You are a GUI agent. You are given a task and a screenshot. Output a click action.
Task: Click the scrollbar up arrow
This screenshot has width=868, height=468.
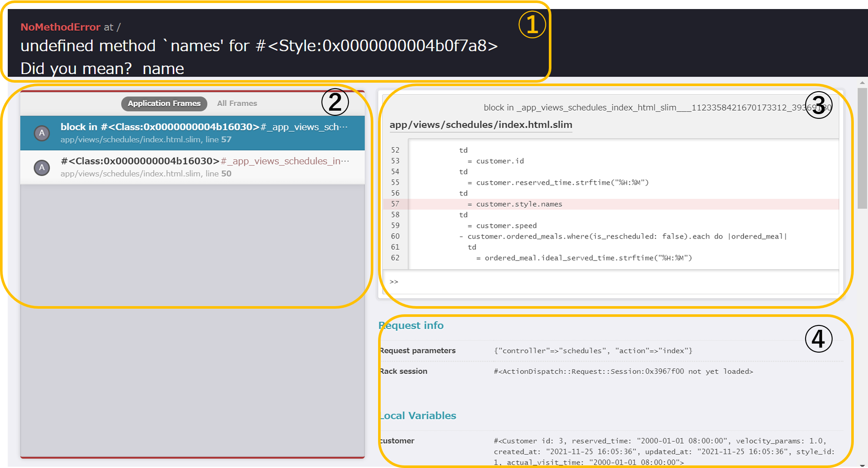pyautogui.click(x=862, y=83)
